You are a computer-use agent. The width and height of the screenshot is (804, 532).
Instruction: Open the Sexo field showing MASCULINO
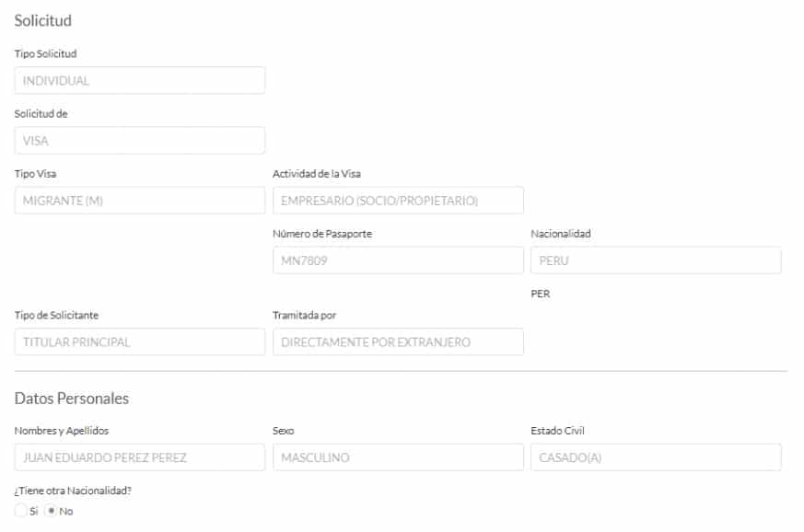(398, 457)
